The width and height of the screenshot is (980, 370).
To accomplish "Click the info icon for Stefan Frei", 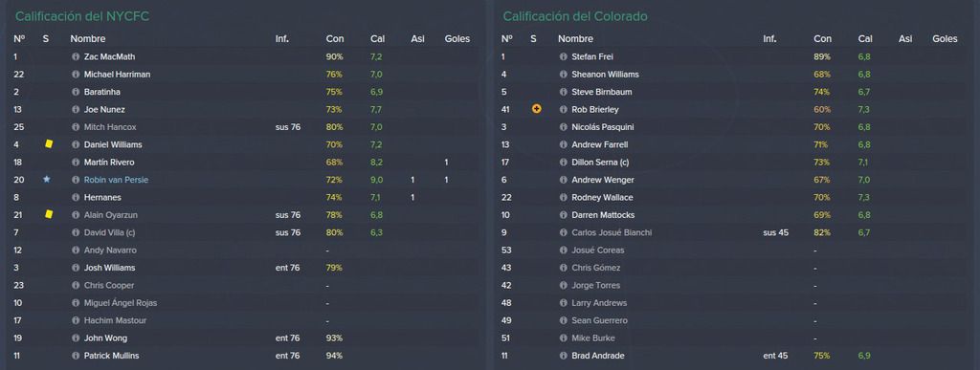I will click(563, 56).
